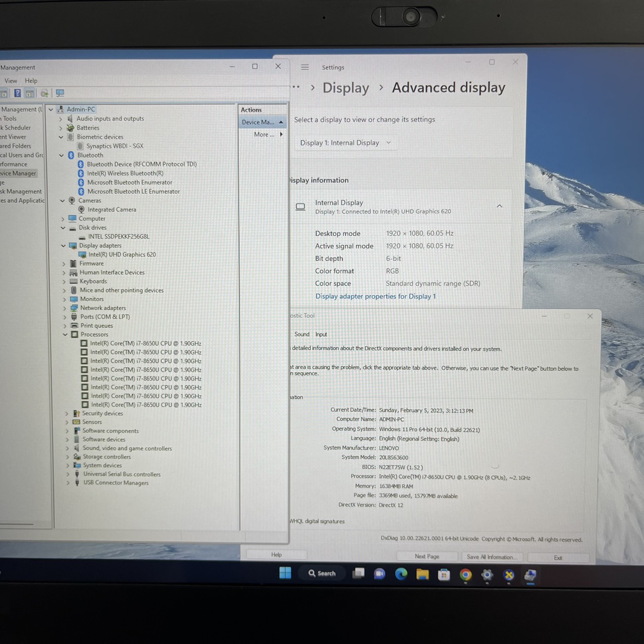Expand the Monitors node

tap(64, 299)
